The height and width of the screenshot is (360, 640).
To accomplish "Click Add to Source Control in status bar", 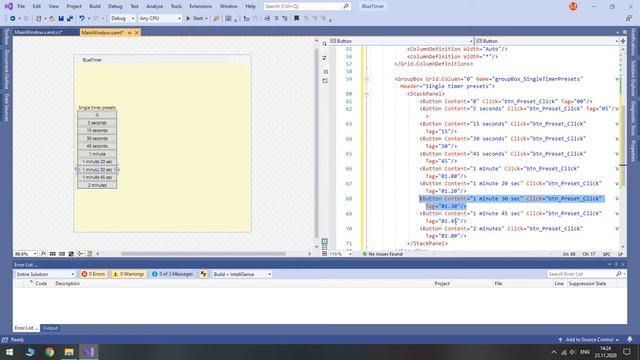I will [x=589, y=340].
